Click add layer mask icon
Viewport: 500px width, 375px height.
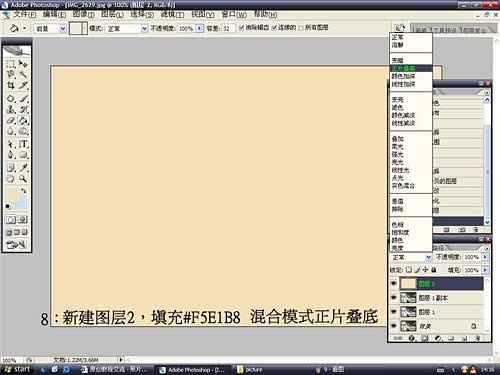[x=424, y=338]
